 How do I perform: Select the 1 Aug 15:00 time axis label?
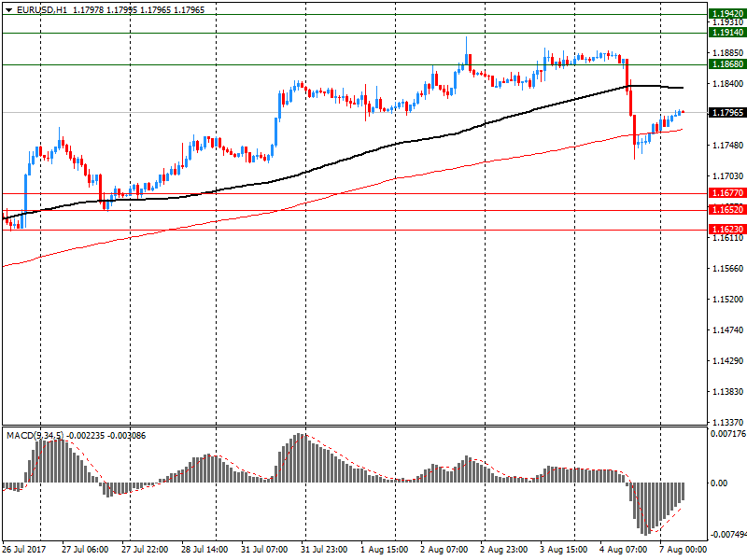click(384, 550)
